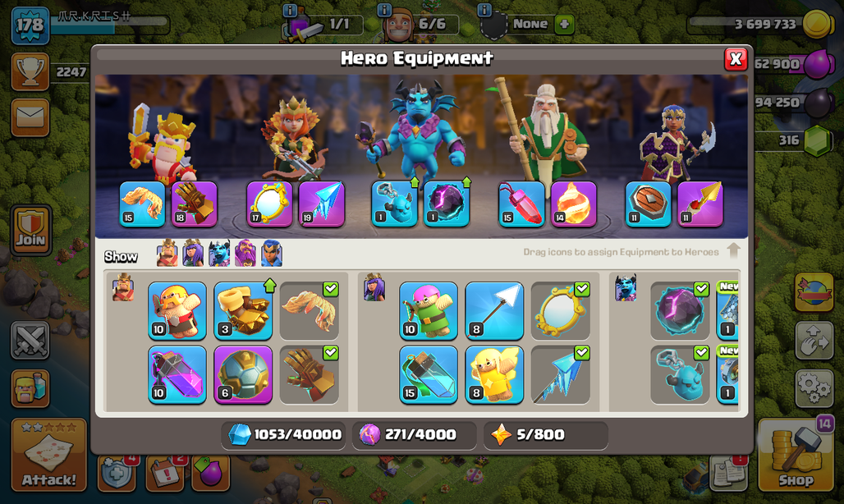
Task: Open the trophy league icon
Action: 30,71
